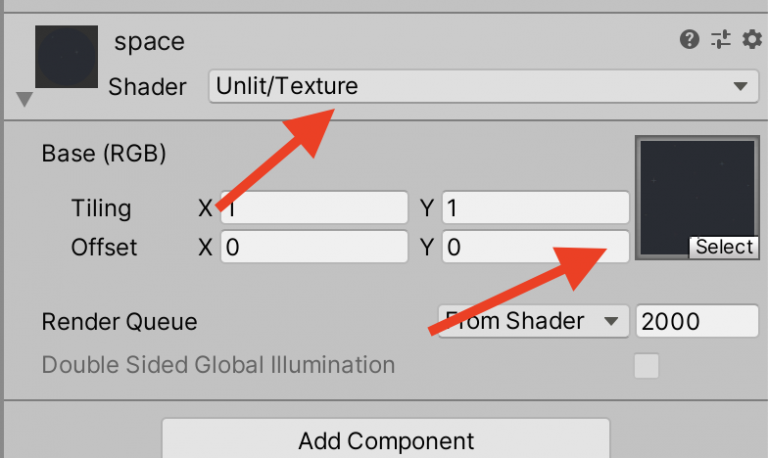Open the material settings gear menu
768x458 pixels.
752,40
